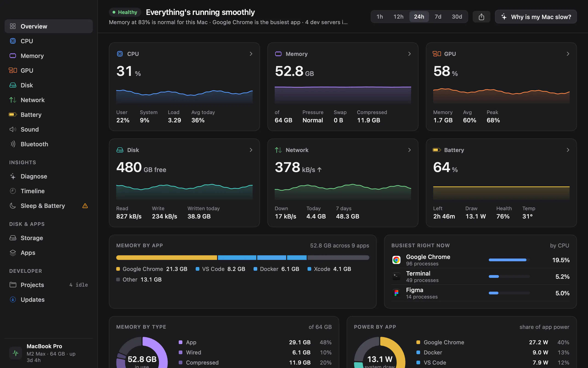Open the Sound speaker icon
The image size is (588, 368).
coord(13,129)
